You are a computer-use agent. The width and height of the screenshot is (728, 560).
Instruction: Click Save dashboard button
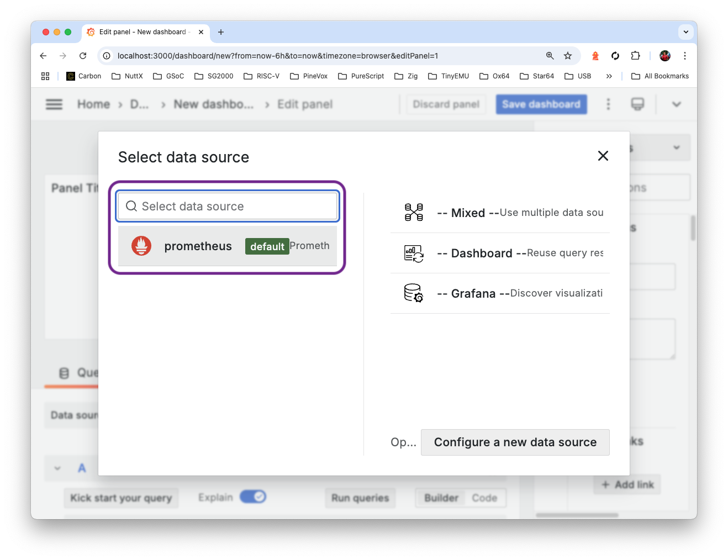[x=541, y=104]
